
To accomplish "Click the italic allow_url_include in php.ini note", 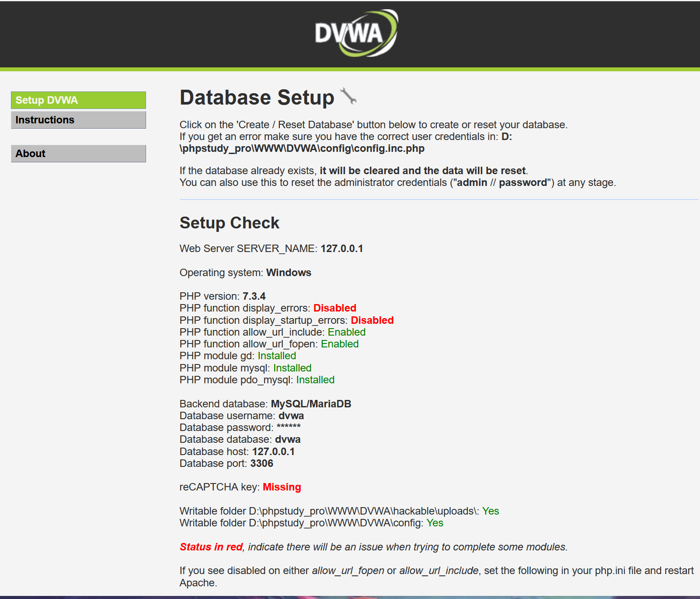I will [x=439, y=571].
